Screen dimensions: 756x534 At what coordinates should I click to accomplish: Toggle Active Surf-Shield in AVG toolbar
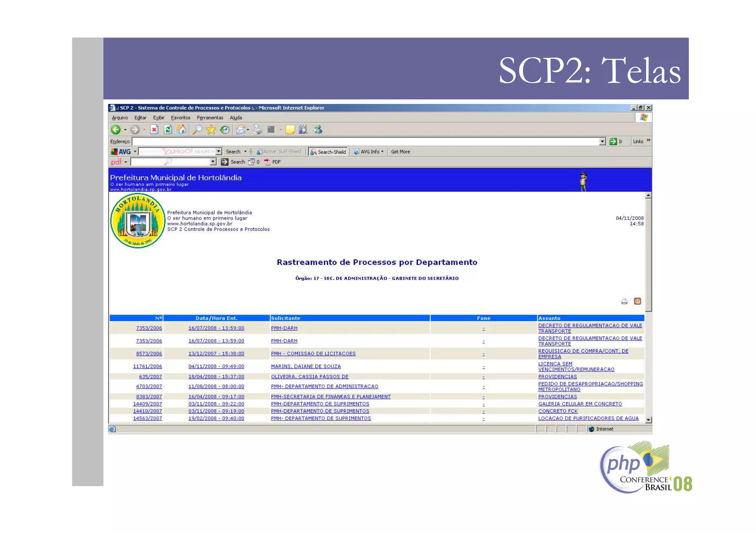point(279,152)
